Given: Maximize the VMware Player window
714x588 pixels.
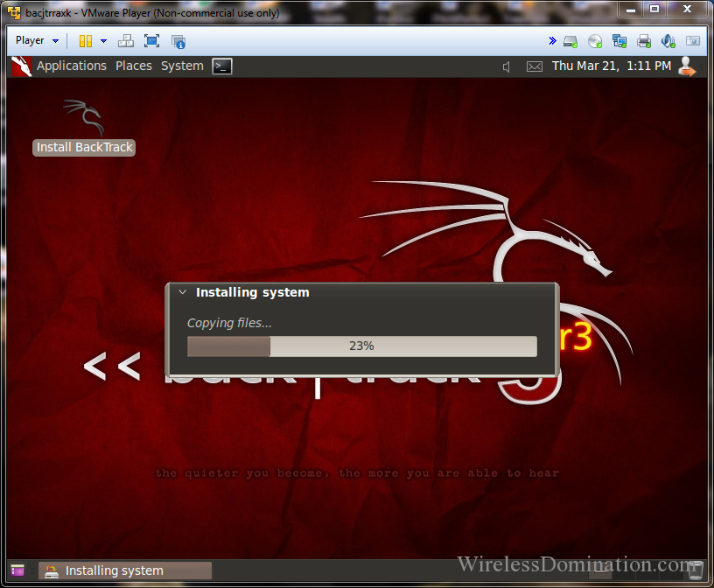Looking at the screenshot, I should coord(654,10).
